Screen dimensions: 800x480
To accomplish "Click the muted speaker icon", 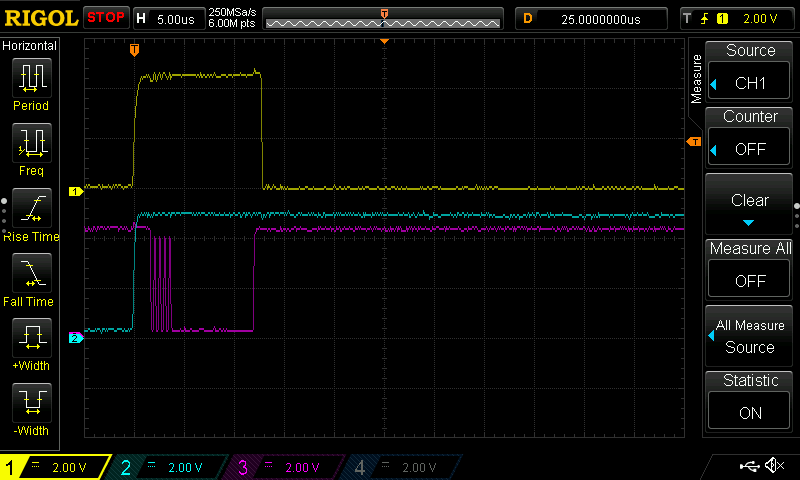I will tap(773, 466).
